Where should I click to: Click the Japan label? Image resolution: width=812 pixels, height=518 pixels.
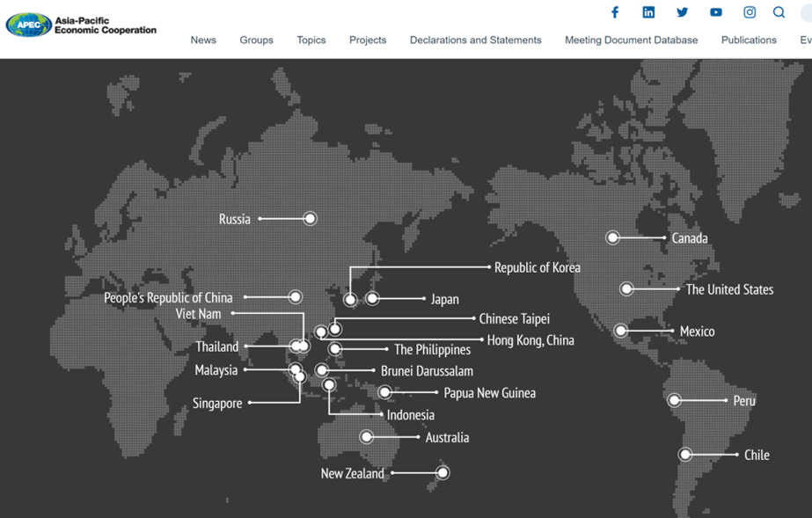click(445, 299)
